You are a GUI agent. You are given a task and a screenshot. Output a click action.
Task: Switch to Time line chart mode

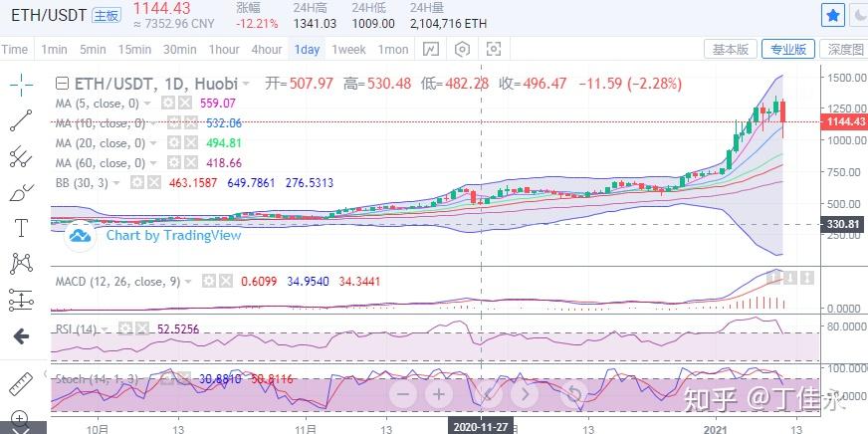click(14, 49)
